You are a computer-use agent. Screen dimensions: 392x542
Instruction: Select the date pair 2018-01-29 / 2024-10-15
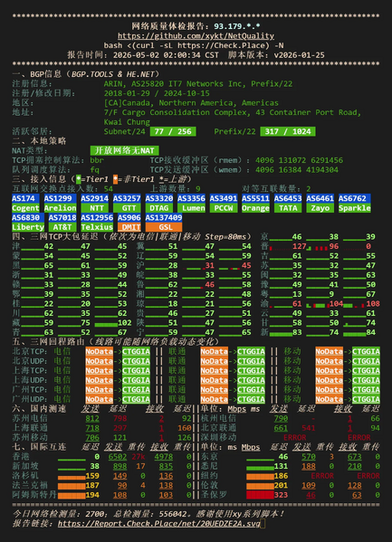pos(157,93)
